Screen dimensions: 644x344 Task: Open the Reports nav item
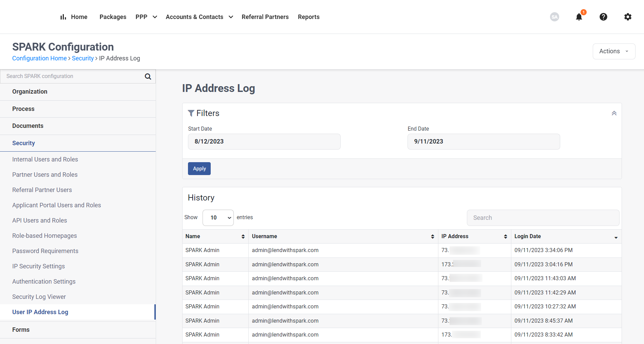308,17
